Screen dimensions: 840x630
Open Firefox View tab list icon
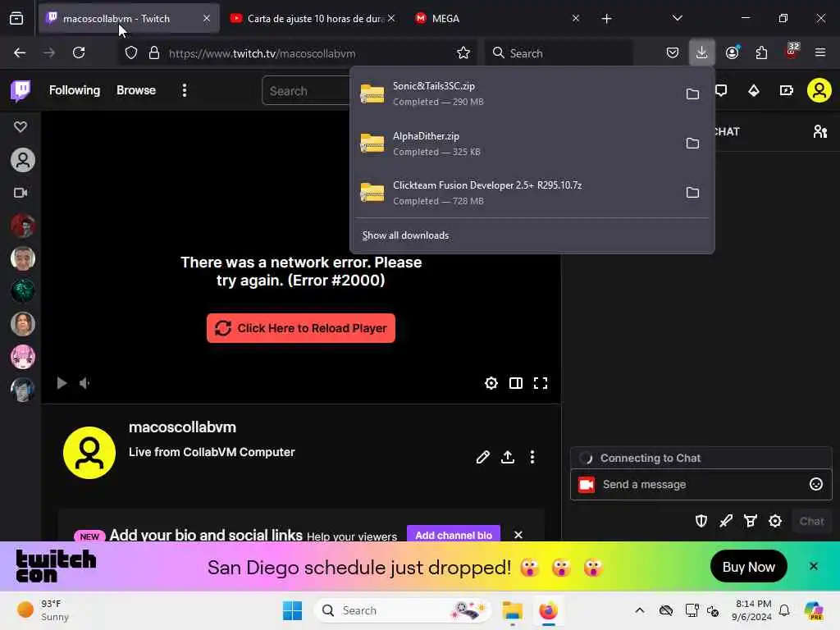(16, 18)
